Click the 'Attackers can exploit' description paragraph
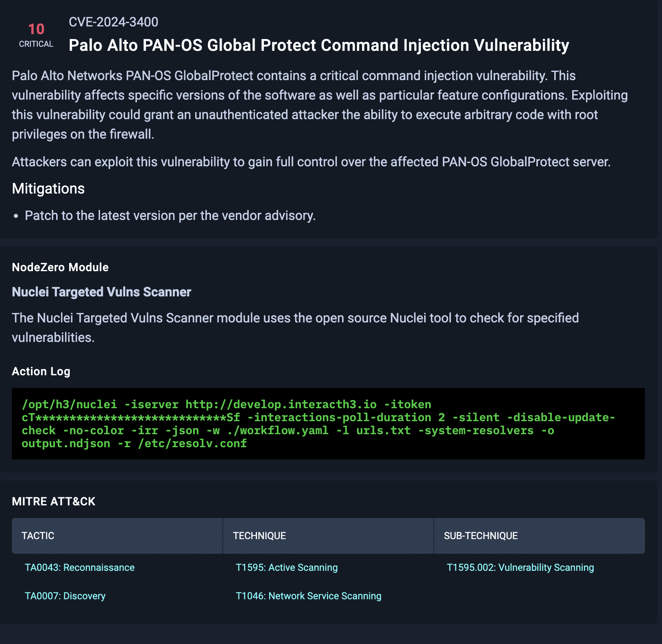 coord(311,162)
